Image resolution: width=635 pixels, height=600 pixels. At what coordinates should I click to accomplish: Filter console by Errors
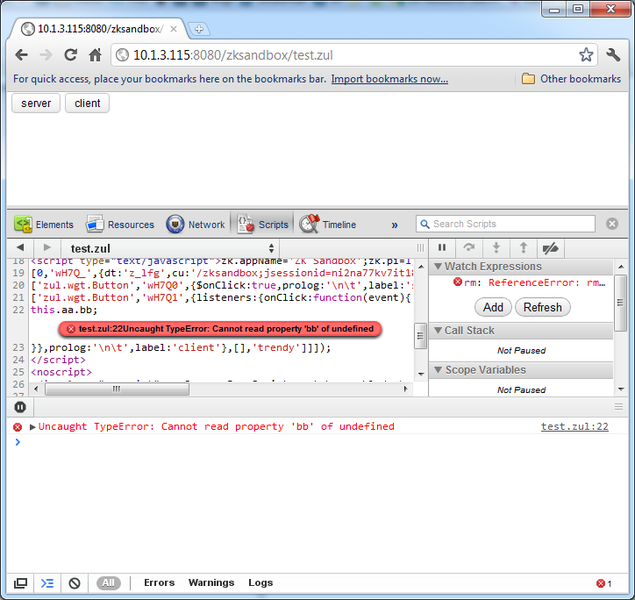(159, 583)
